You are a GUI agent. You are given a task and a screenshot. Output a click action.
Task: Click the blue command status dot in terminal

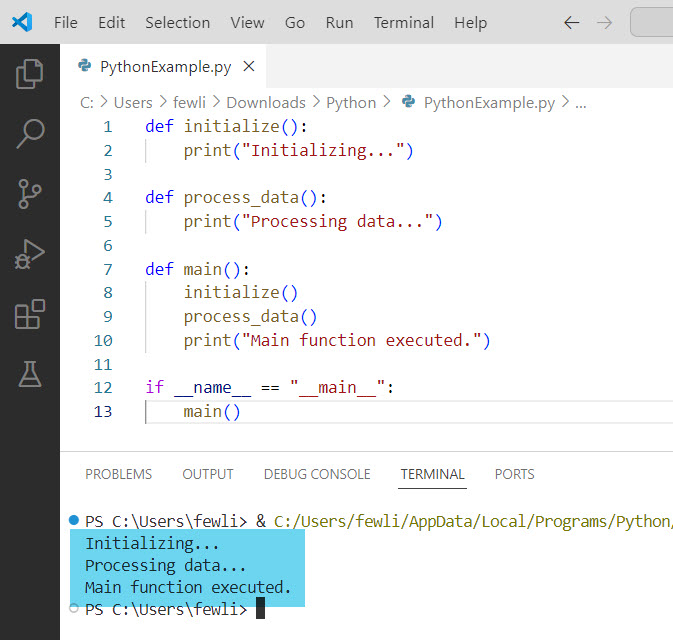(74, 520)
